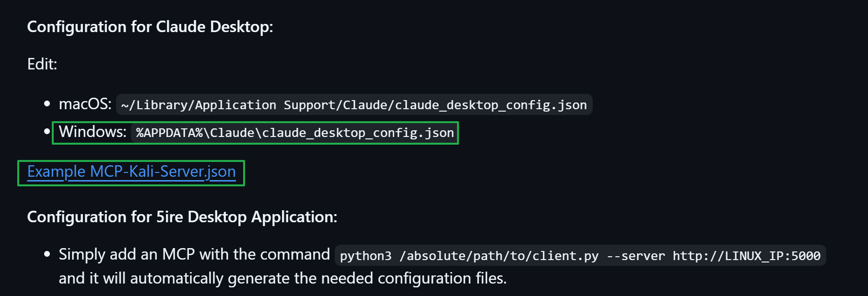The image size is (868, 296).
Task: Click the bullet before "Simply add an MCP"
Action: 47,254
